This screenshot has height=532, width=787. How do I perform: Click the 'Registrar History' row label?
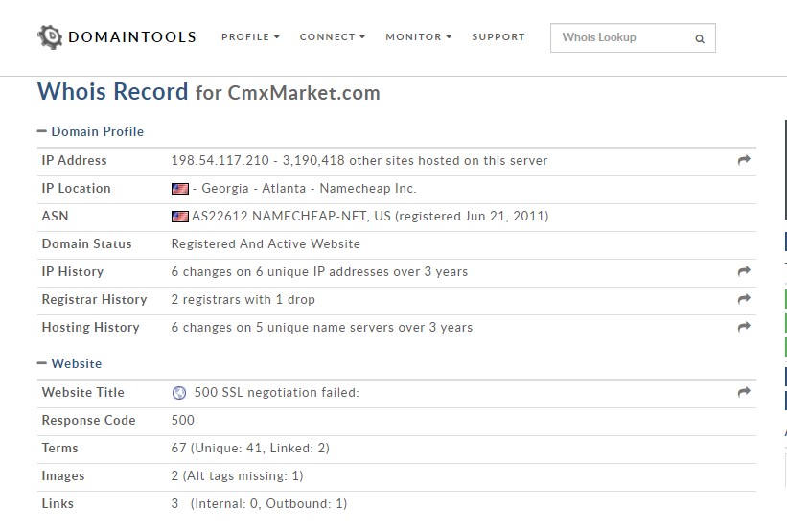(x=94, y=300)
